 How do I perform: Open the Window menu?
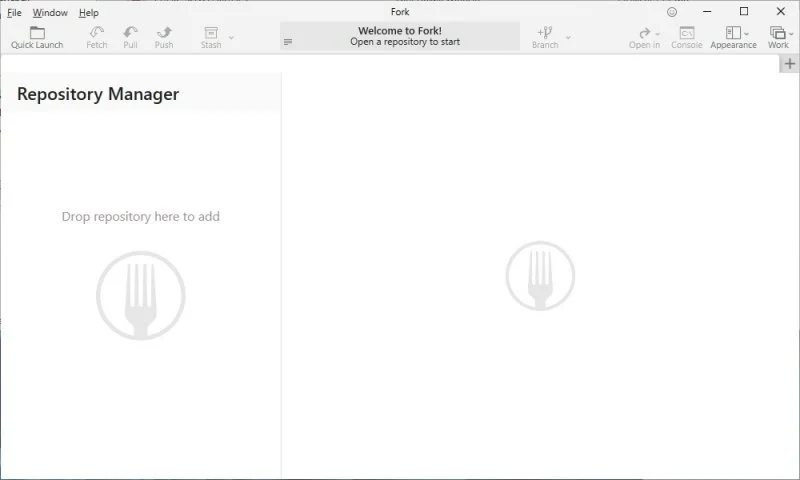[50, 13]
